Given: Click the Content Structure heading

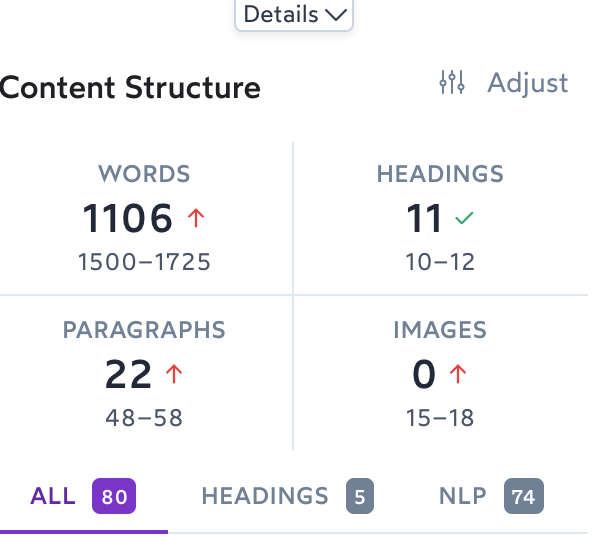Looking at the screenshot, I should tap(130, 87).
